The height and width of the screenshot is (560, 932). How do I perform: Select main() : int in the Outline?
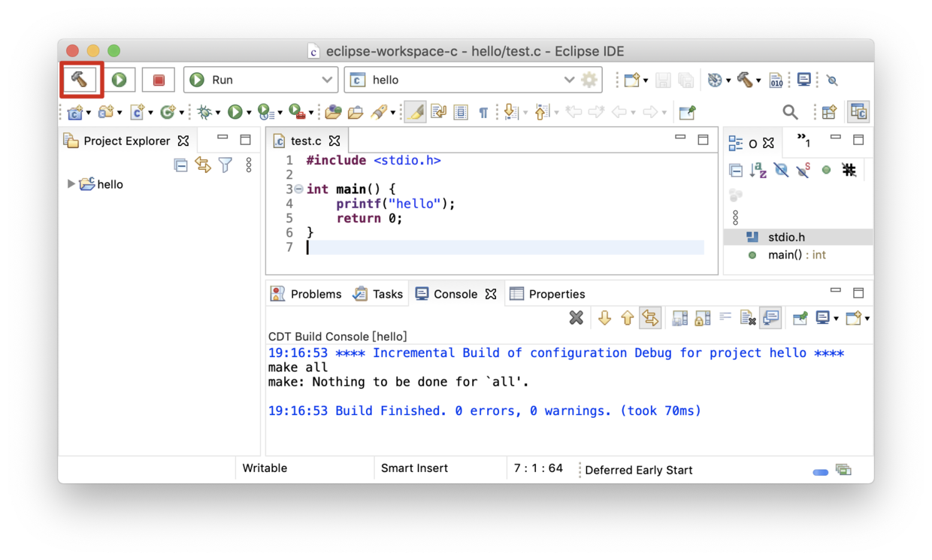[798, 255]
